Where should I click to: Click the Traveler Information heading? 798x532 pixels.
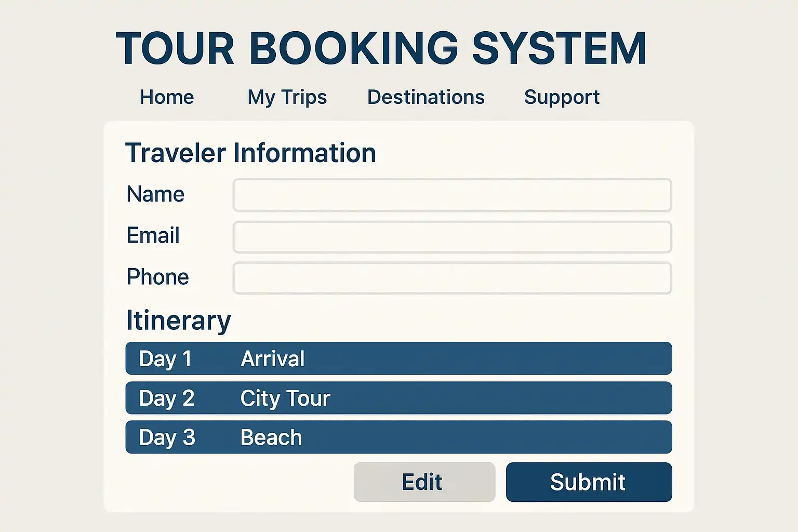coord(250,153)
